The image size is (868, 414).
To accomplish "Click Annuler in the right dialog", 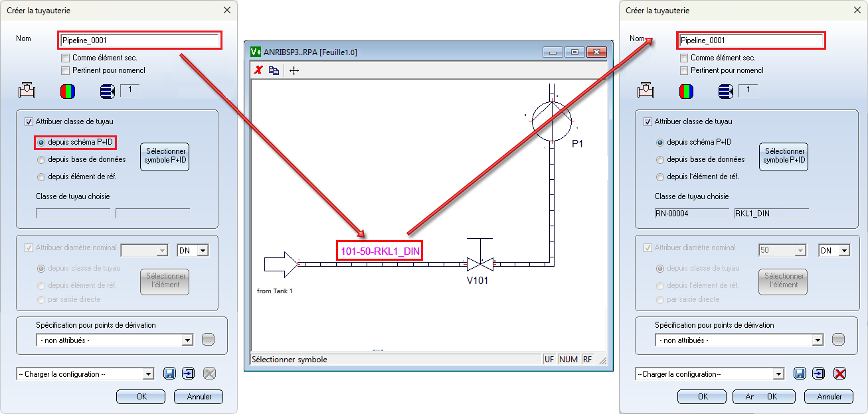I will coord(829,397).
